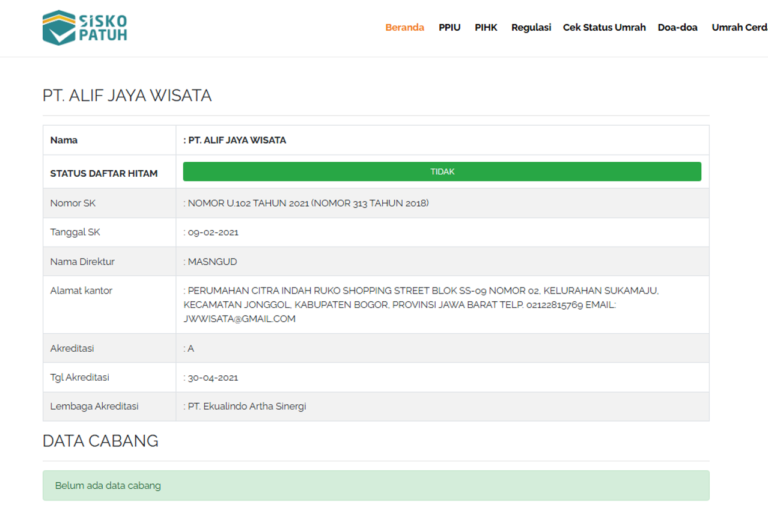Click the Tgl Akreditasi label
Viewport: 768px width, 513px height.
pos(80,377)
